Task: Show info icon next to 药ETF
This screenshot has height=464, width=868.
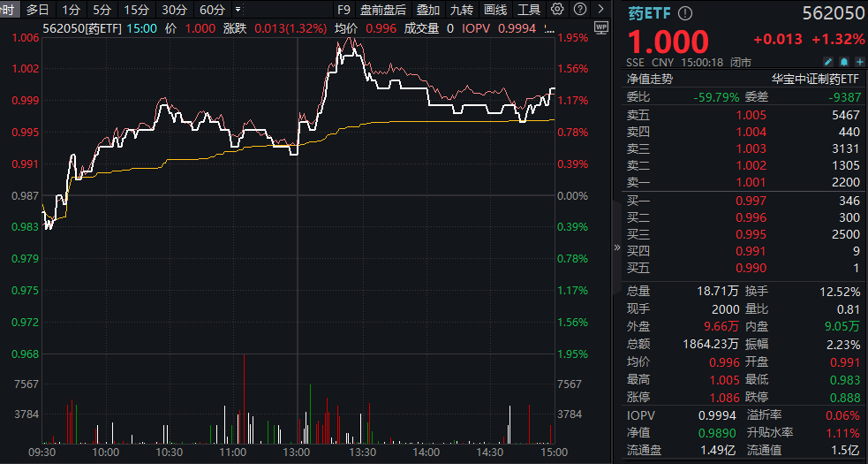Action: click(684, 13)
